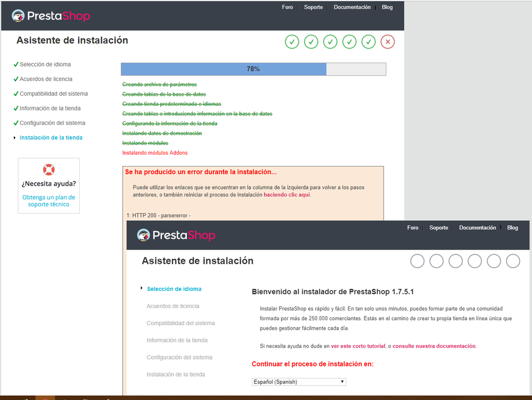Restart installation via 'haciendo clic aquí' link
The width and height of the screenshot is (532, 400).
point(287,195)
